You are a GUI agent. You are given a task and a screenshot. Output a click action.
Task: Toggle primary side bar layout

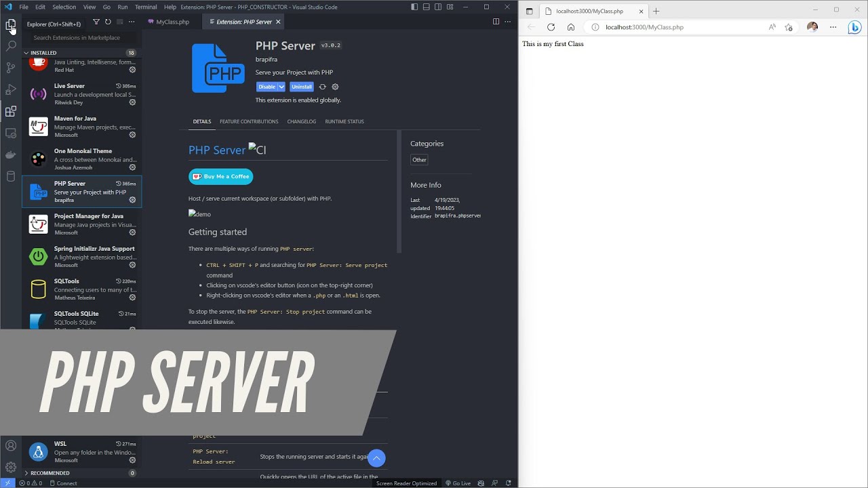(414, 7)
